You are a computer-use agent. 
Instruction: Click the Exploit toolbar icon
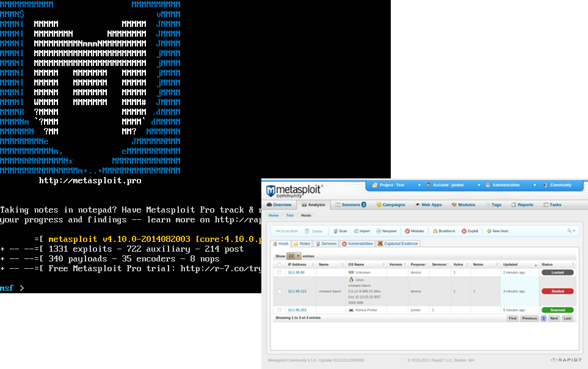click(x=464, y=231)
